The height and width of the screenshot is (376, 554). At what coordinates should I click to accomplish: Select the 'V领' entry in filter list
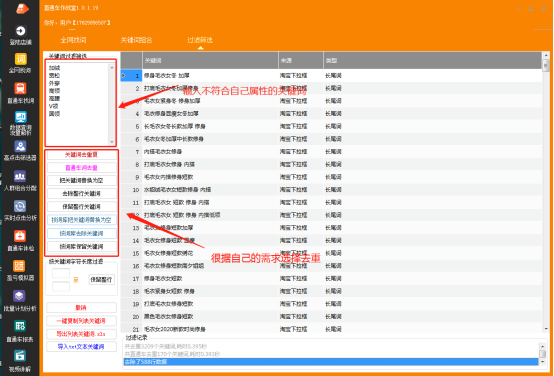point(53,106)
